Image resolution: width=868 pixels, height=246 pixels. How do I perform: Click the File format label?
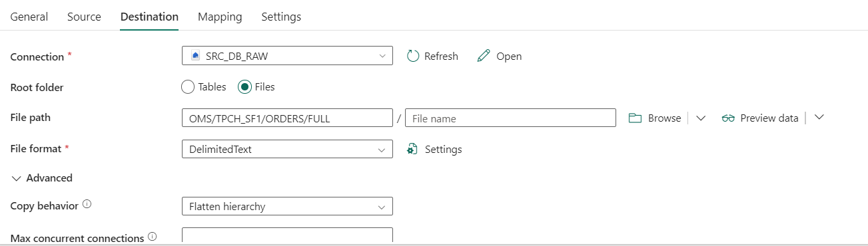tap(37, 148)
